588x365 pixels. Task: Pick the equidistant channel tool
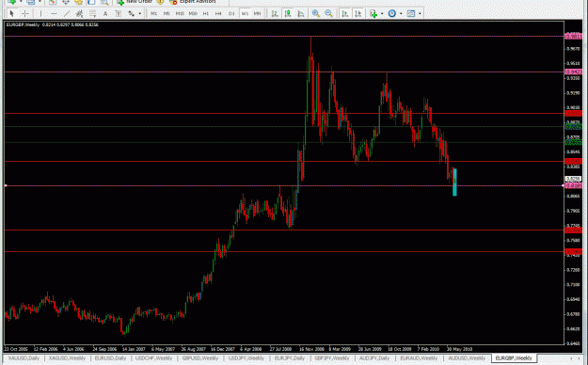coord(79,13)
